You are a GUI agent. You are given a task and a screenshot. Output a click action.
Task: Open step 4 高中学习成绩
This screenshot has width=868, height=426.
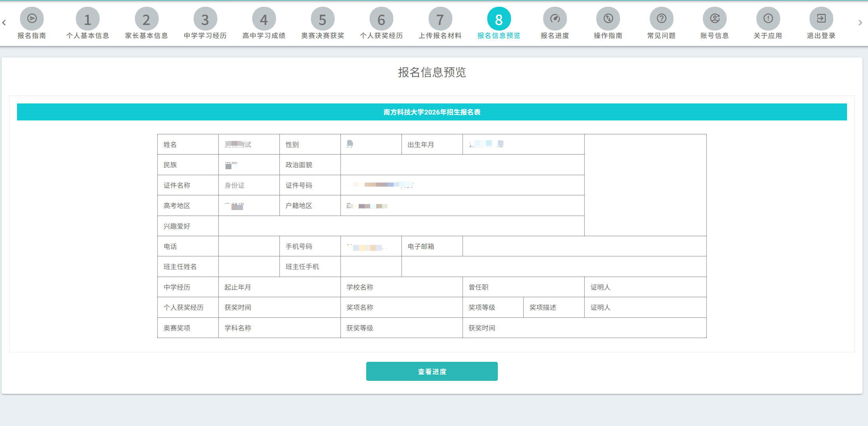(264, 19)
